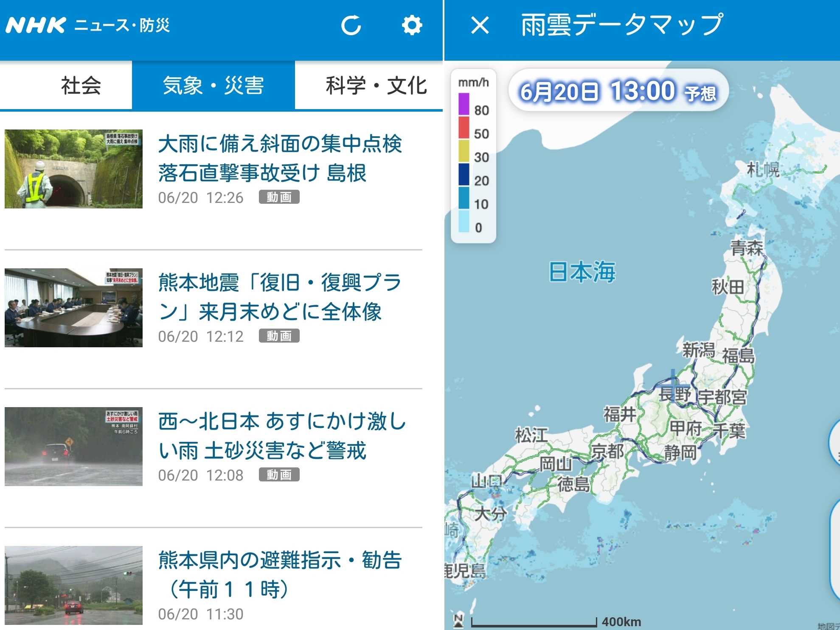The height and width of the screenshot is (630, 840).
Task: Tap 新潟 label on the map
Action: 698,351
